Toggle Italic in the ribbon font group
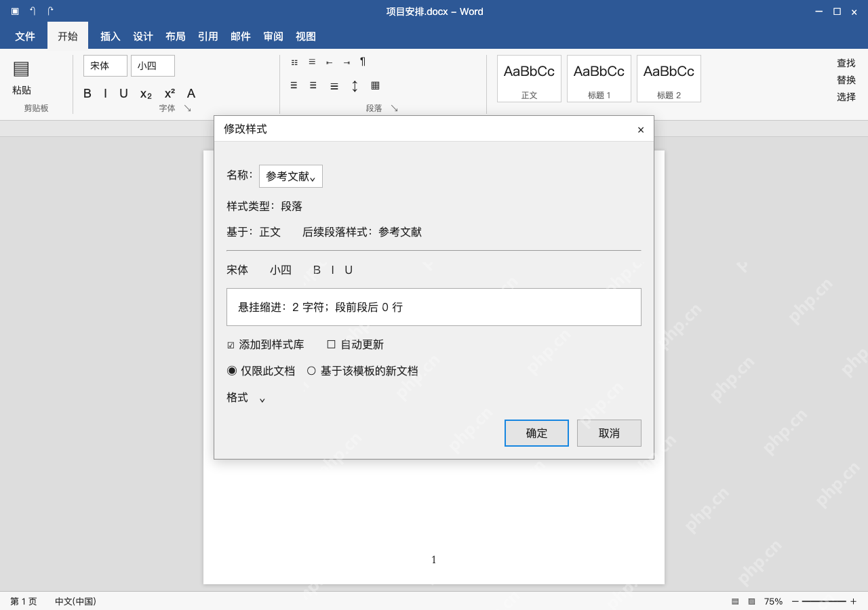The width and height of the screenshot is (868, 610). click(x=105, y=94)
